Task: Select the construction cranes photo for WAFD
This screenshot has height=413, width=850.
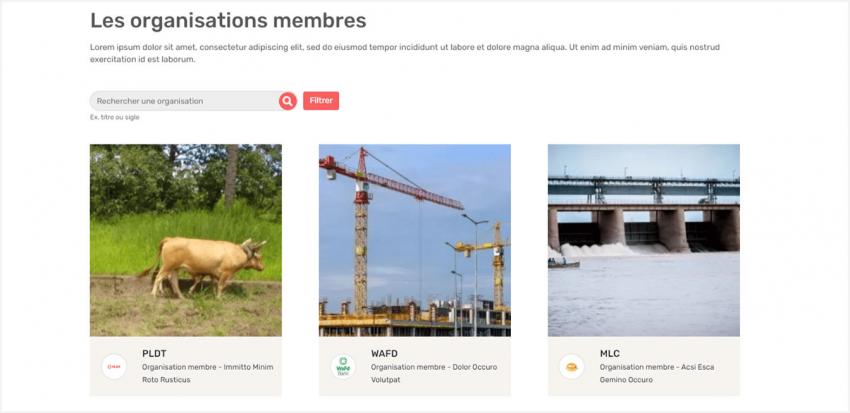Action: (x=415, y=240)
